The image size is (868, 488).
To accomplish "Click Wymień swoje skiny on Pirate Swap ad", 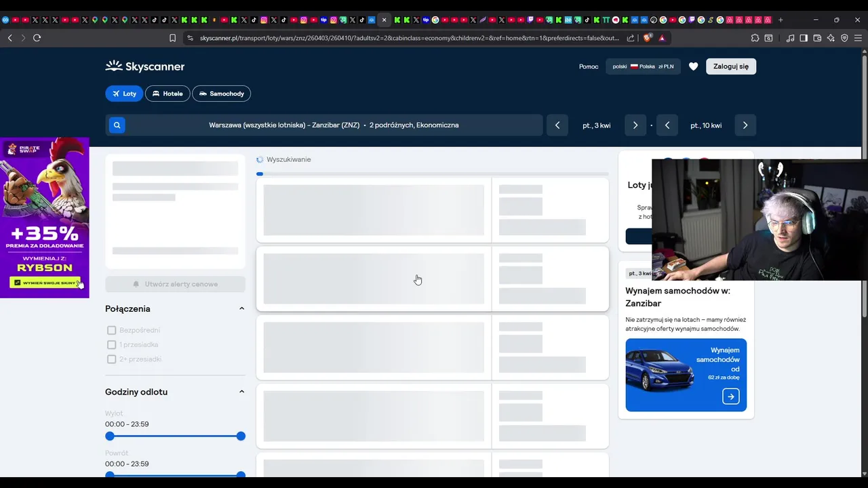I will 45,283.
